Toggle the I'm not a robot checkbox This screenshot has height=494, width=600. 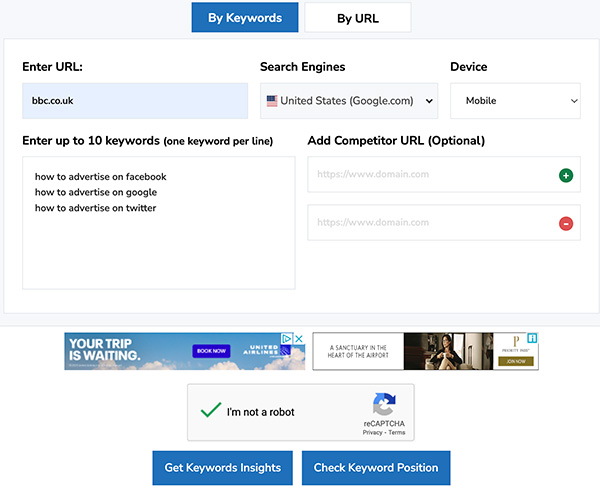tap(211, 410)
